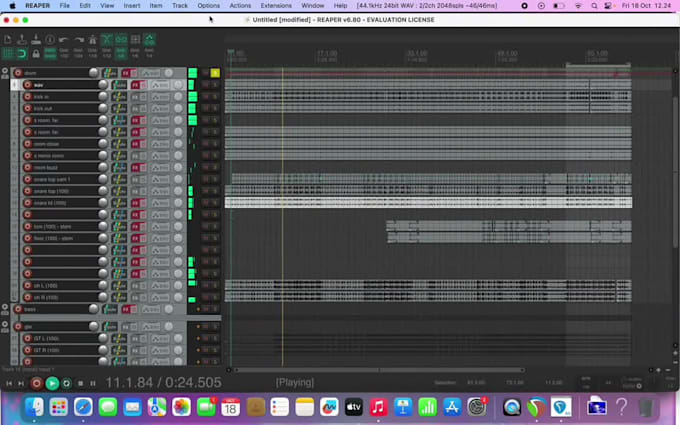Image resolution: width=680 pixels, height=425 pixels.
Task: Click the timeline ruler at 49.1.00
Action: click(x=507, y=54)
